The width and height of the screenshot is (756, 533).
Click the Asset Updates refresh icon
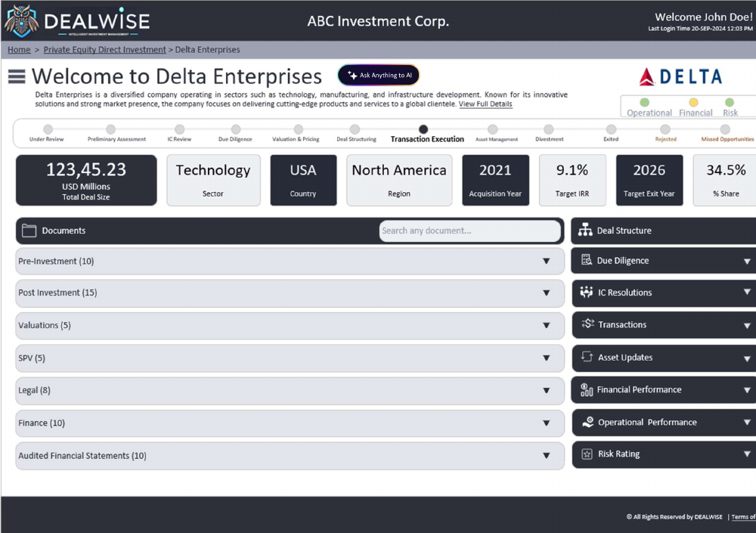(x=587, y=357)
